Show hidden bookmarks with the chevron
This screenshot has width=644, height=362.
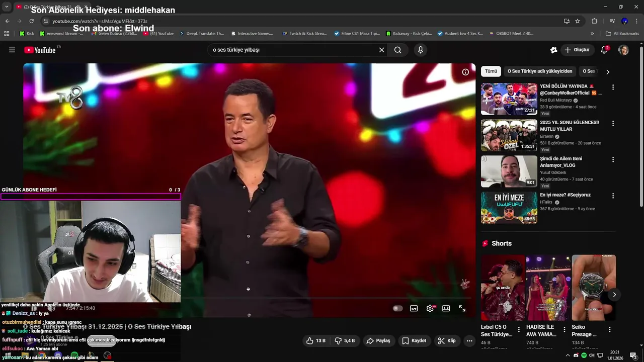coord(592,34)
